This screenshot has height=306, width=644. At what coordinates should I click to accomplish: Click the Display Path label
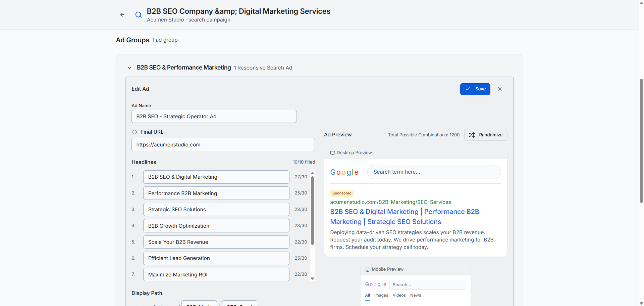point(147,293)
